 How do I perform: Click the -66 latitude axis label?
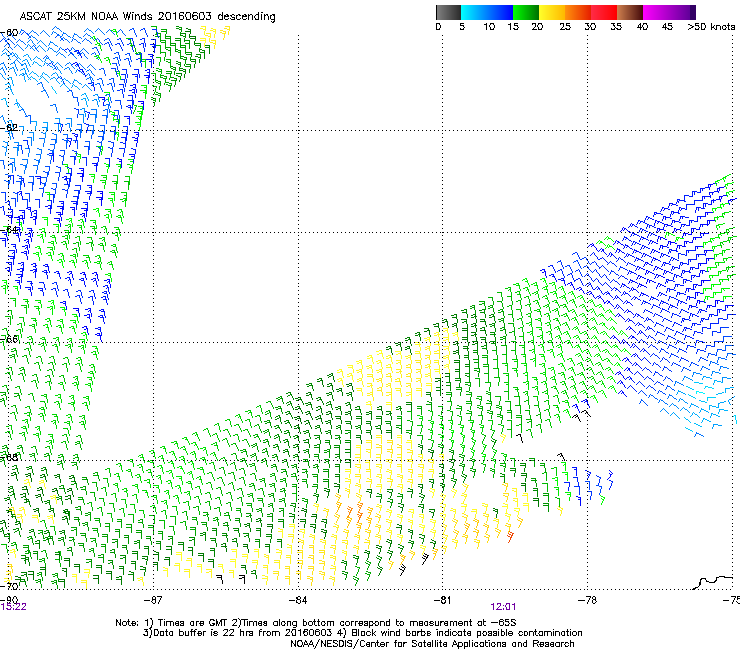click(8, 339)
